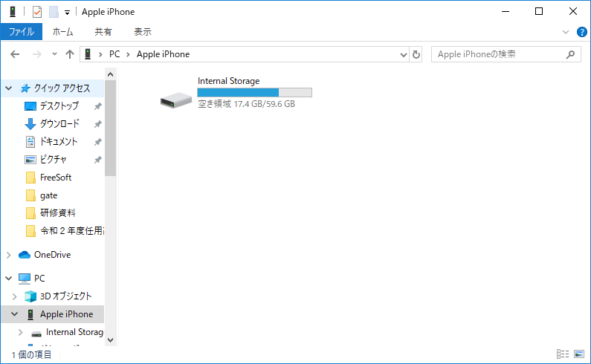The height and width of the screenshot is (364, 591).
Task: Open the 令和２年度任用 folder
Action: click(x=64, y=230)
